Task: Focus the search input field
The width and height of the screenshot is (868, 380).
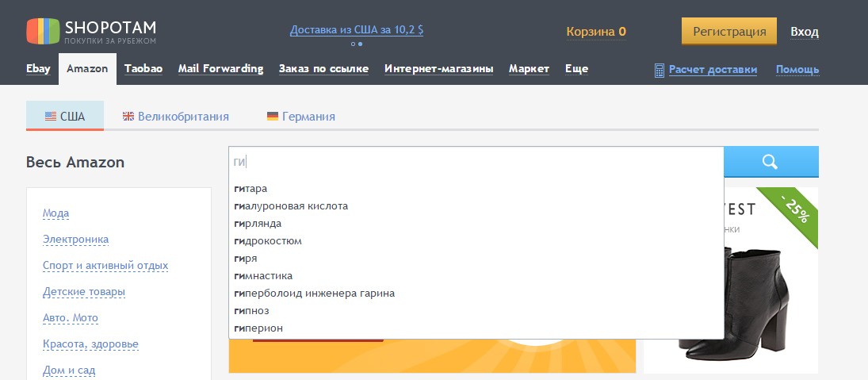Action: (476, 162)
